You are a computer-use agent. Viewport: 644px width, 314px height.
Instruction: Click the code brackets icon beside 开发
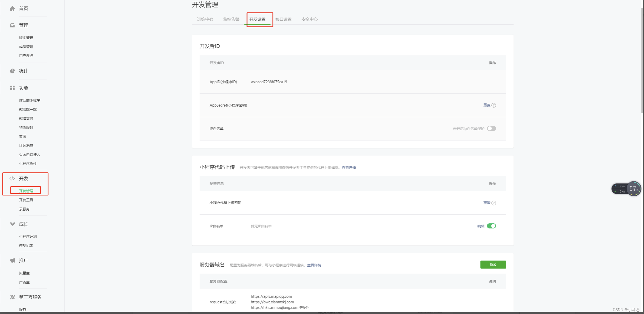click(12, 178)
